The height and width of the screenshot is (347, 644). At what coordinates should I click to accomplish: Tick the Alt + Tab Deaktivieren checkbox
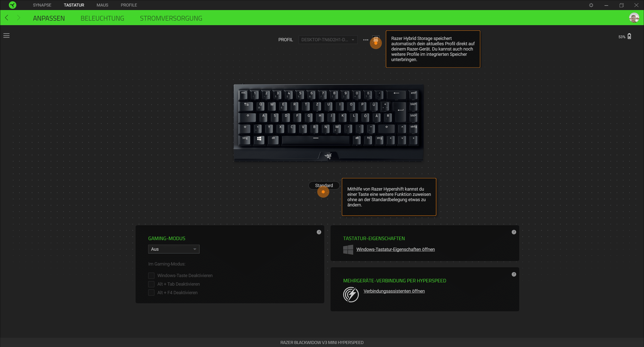(151, 284)
